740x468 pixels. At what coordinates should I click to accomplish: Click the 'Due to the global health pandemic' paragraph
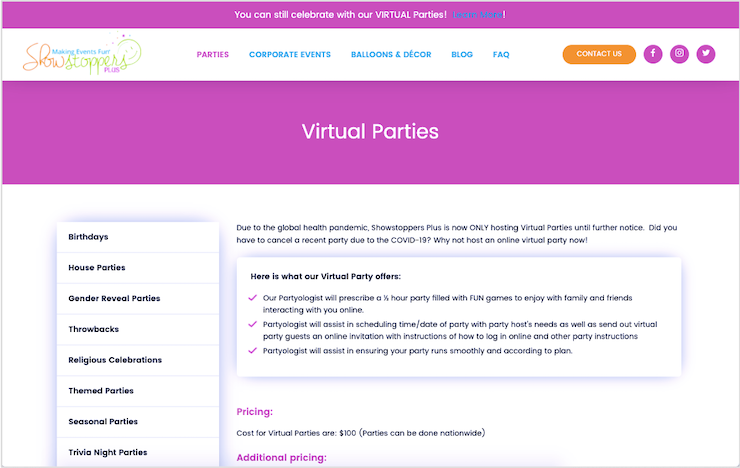click(x=457, y=234)
